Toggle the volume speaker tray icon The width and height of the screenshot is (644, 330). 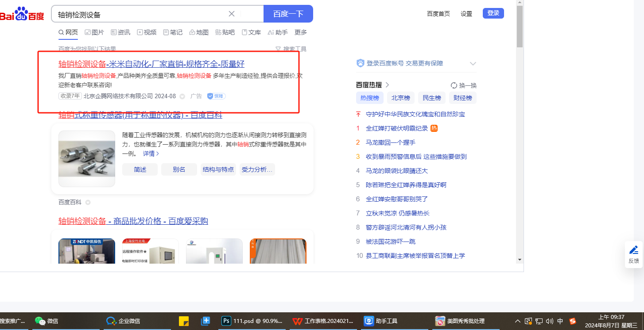tap(550, 321)
